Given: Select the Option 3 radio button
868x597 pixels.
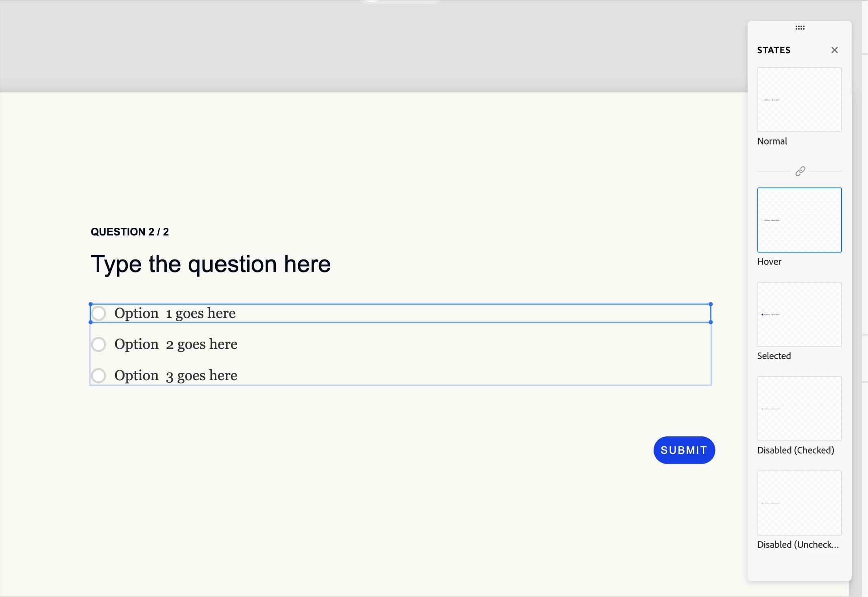Looking at the screenshot, I should (x=99, y=375).
